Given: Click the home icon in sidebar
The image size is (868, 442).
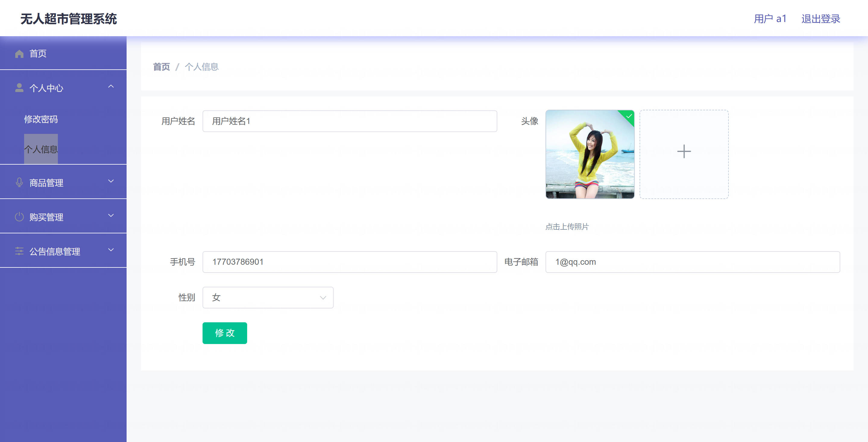Looking at the screenshot, I should click(x=19, y=54).
